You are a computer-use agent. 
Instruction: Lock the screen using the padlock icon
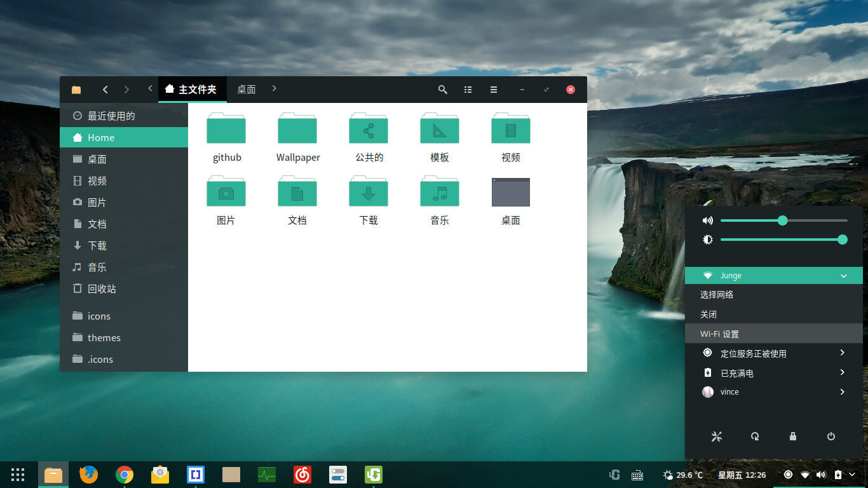coord(792,437)
